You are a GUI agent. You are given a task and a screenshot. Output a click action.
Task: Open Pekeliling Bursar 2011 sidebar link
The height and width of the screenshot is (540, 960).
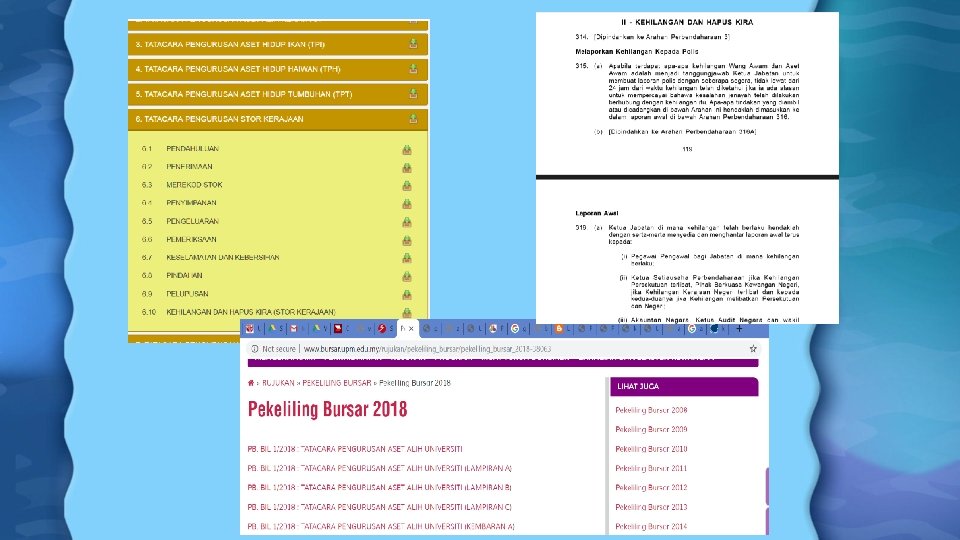point(651,468)
